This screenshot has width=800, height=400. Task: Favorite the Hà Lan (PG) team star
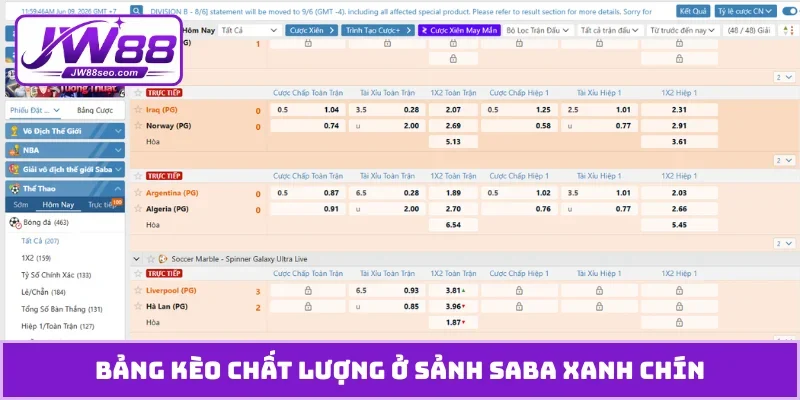point(138,306)
